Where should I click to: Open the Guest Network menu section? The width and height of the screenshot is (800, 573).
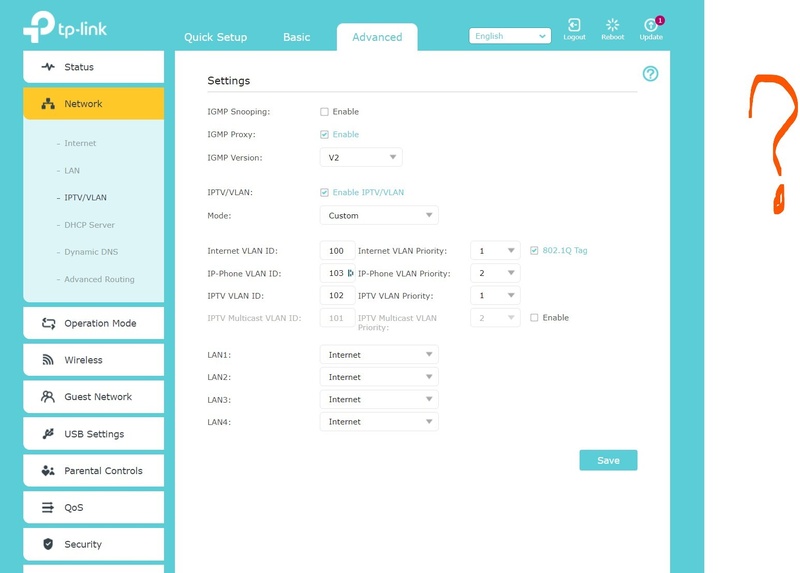pos(93,396)
